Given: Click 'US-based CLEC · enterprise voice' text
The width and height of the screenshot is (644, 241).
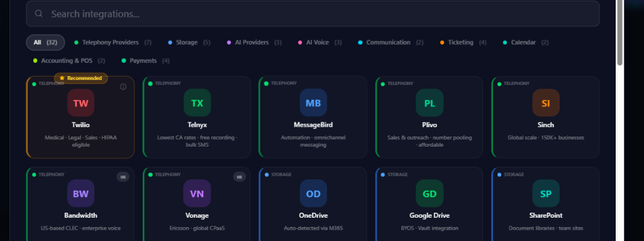Looking at the screenshot, I should [80, 228].
